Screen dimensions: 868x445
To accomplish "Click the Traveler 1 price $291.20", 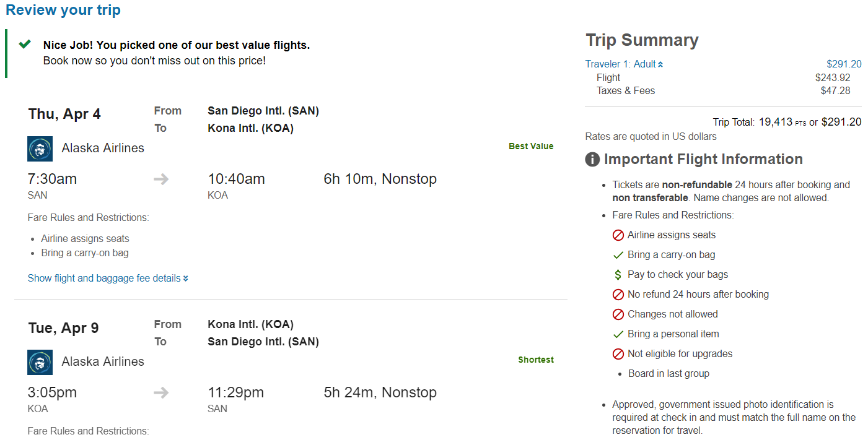I will pos(844,64).
